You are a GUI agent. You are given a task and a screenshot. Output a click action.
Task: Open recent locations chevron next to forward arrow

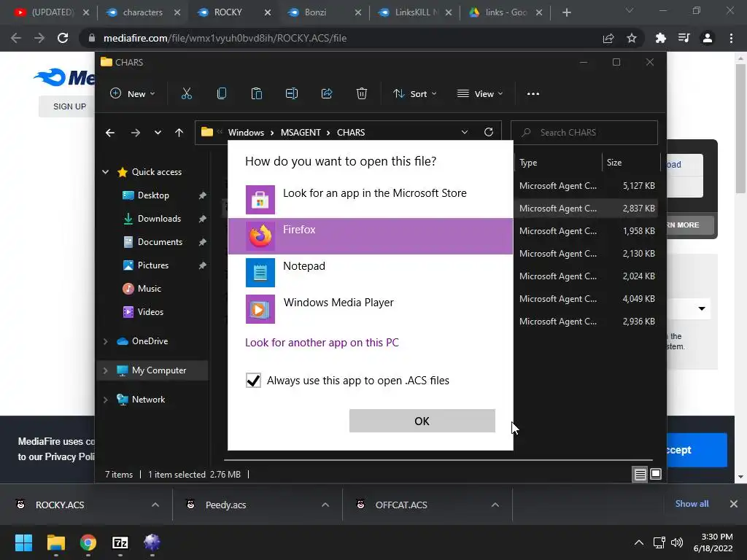[158, 133]
